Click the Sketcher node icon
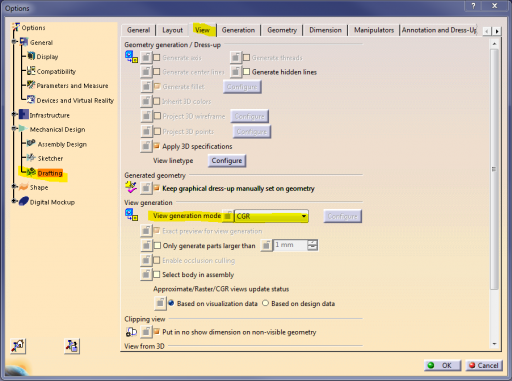The width and height of the screenshot is (512, 381). (x=31, y=158)
